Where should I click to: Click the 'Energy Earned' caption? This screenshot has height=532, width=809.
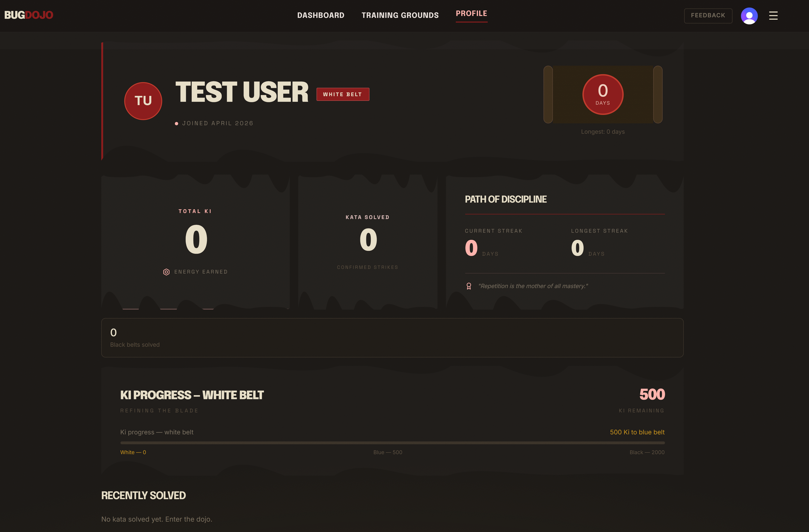[201, 272]
